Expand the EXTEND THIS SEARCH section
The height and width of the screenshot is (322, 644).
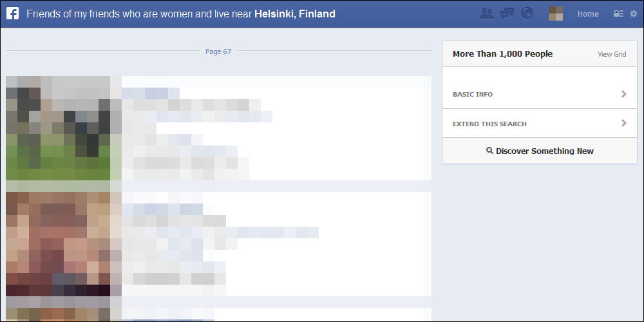point(539,123)
